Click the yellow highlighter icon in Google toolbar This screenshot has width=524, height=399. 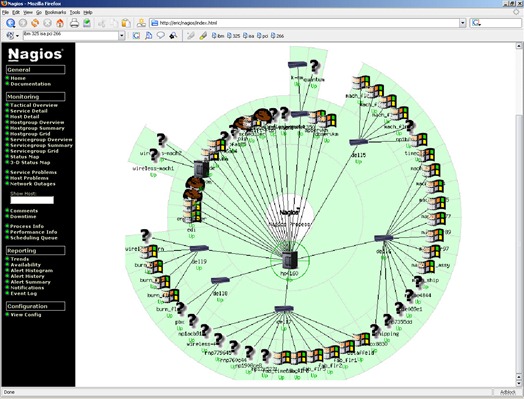pyautogui.click(x=203, y=35)
